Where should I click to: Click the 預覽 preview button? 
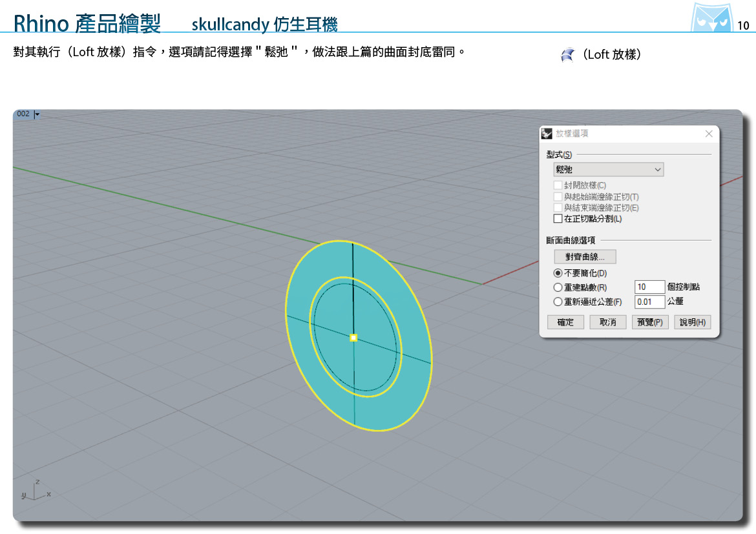click(650, 322)
